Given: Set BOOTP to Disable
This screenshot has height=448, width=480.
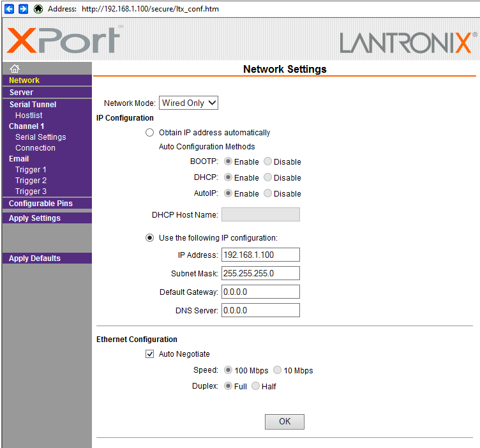Looking at the screenshot, I should [x=267, y=161].
